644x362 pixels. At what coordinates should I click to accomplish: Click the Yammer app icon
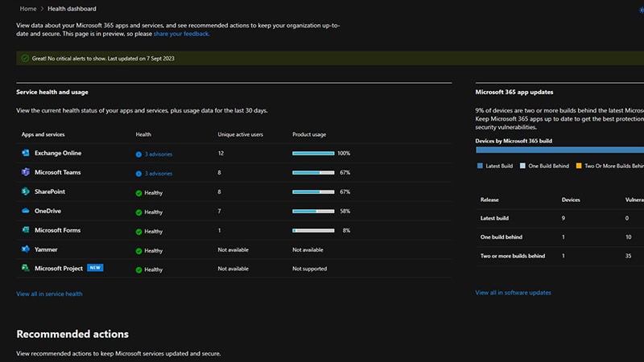26,249
